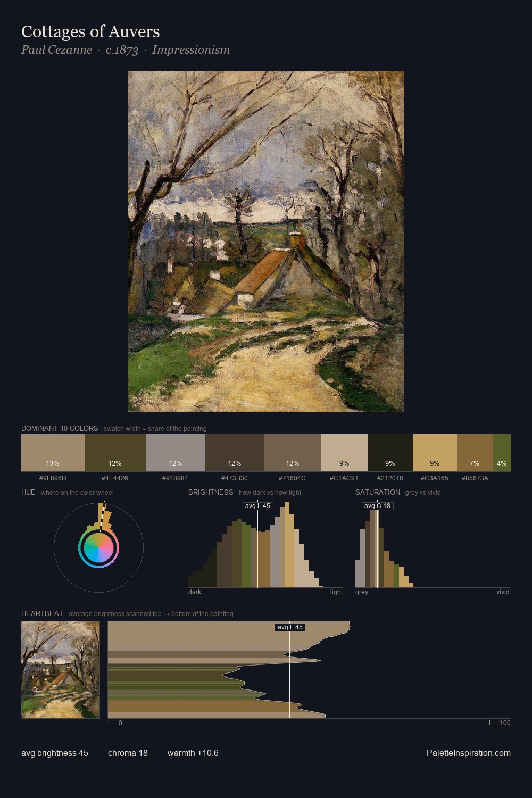The height and width of the screenshot is (798, 532).
Task: Select the #948984 grey swatch
Action: pos(176,453)
